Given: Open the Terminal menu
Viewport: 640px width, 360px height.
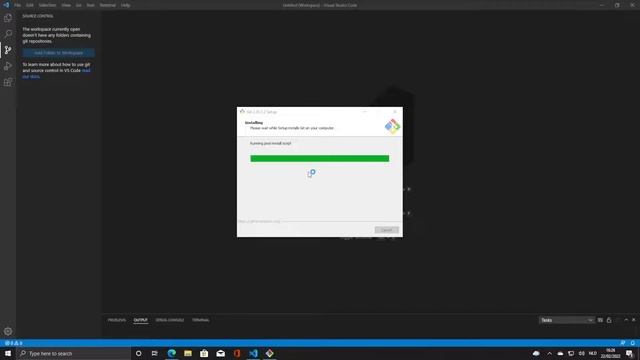Looking at the screenshot, I should pos(108,5).
